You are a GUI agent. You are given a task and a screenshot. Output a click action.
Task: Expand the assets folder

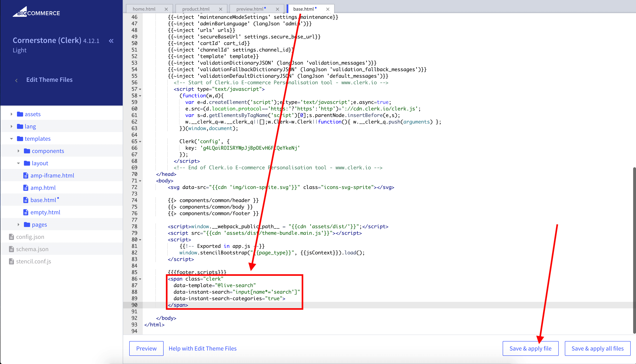(x=11, y=114)
